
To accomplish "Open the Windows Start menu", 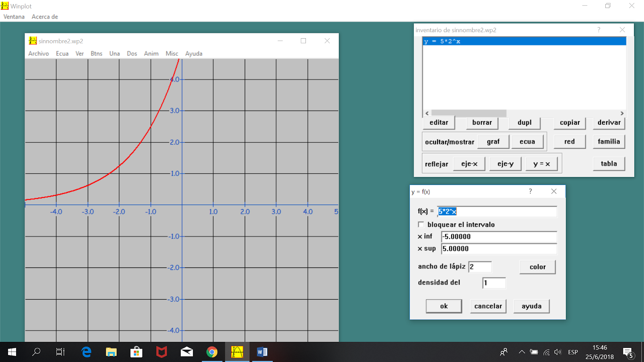I will [x=12, y=352].
